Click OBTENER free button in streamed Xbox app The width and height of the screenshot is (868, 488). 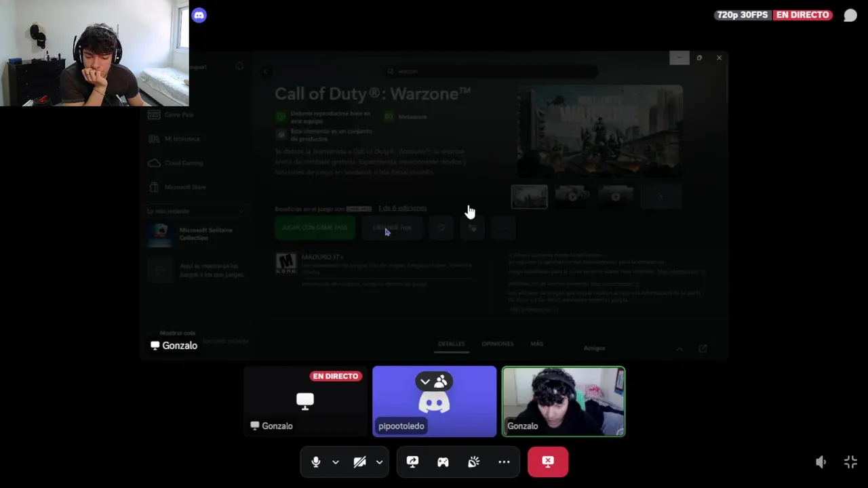coord(392,228)
